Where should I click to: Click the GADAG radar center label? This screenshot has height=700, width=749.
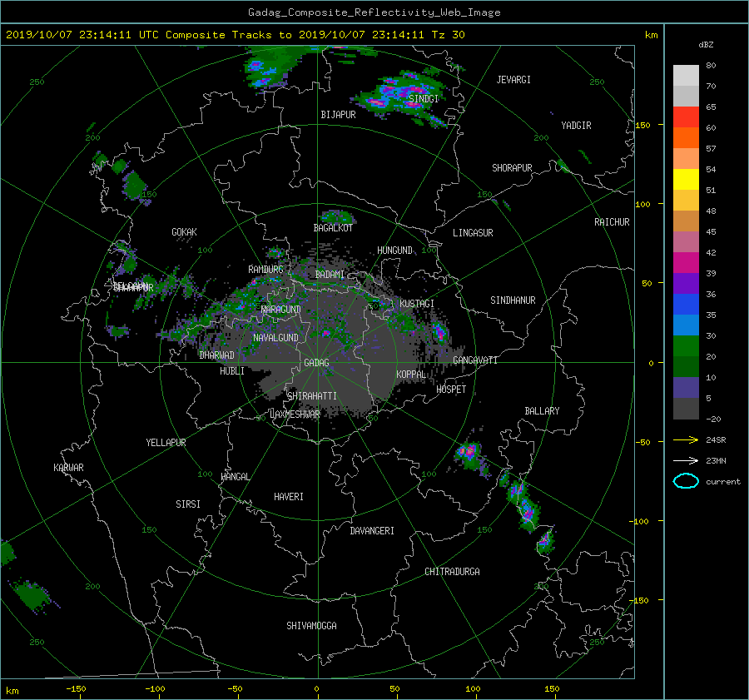coord(316,363)
